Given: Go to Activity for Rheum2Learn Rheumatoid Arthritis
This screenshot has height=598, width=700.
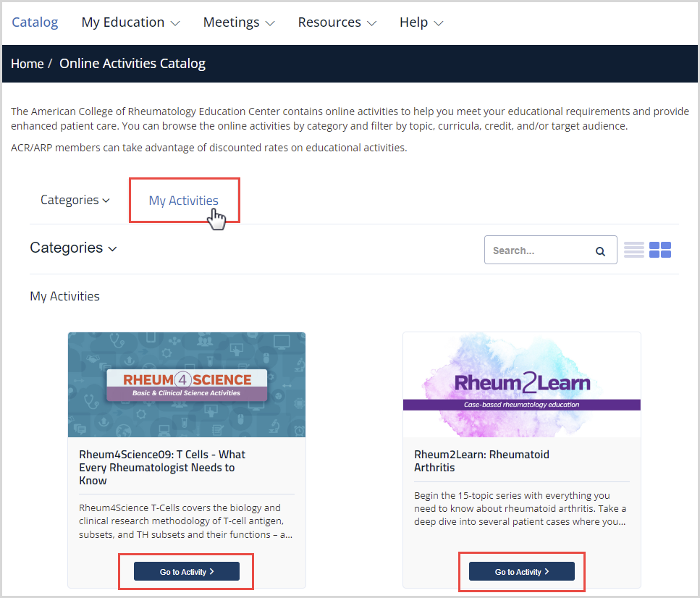Looking at the screenshot, I should [x=521, y=572].
